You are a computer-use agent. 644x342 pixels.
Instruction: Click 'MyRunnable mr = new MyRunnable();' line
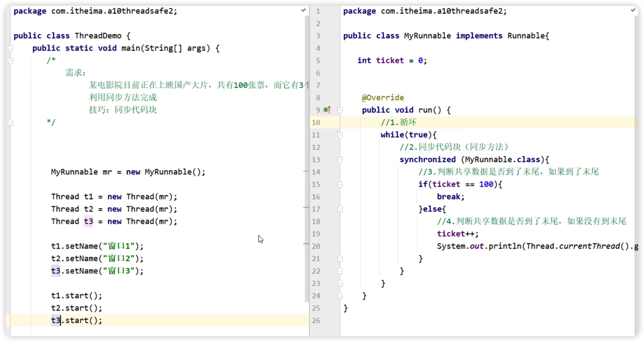click(128, 172)
